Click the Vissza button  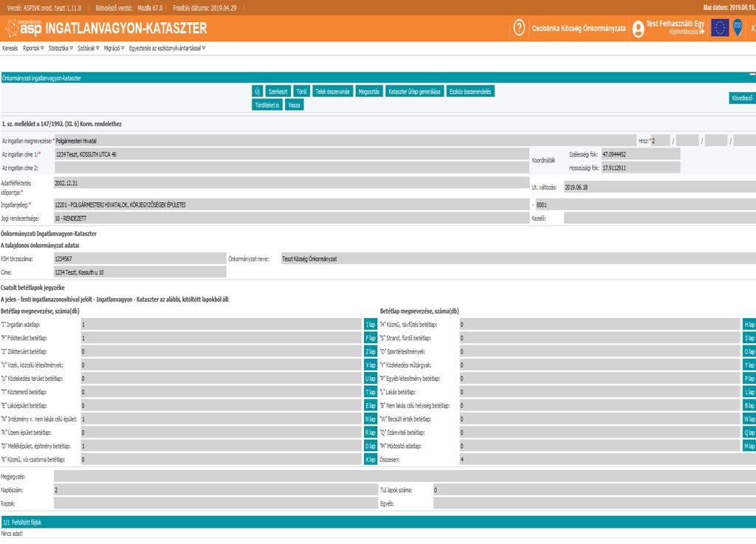click(294, 105)
